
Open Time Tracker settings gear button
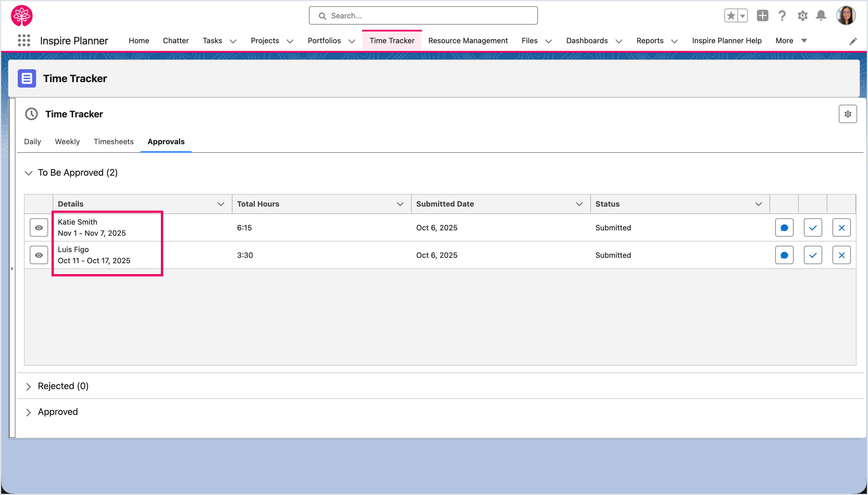pos(847,114)
